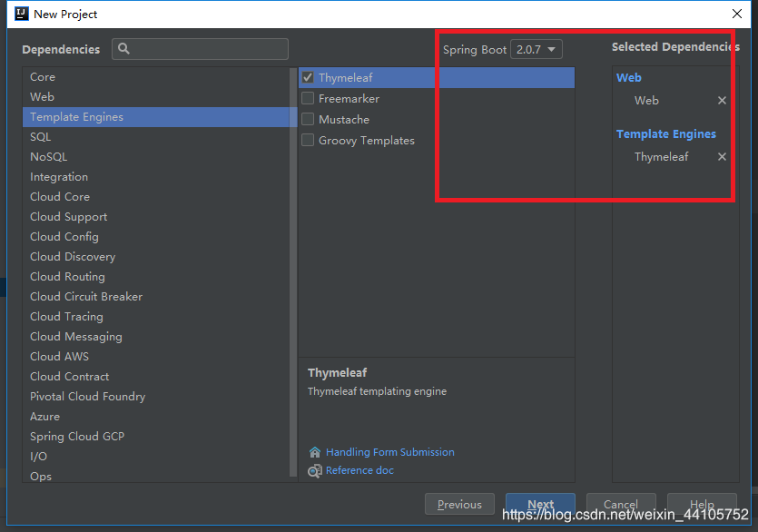The width and height of the screenshot is (758, 532).
Task: Click the Freemarker label text
Action: [349, 99]
